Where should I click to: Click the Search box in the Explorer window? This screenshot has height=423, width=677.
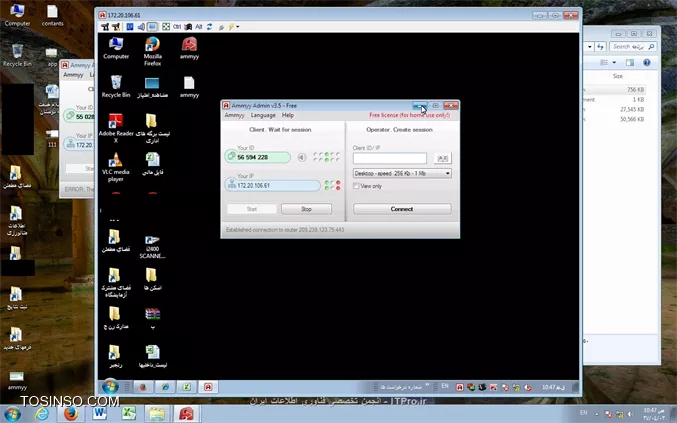pyautogui.click(x=633, y=46)
